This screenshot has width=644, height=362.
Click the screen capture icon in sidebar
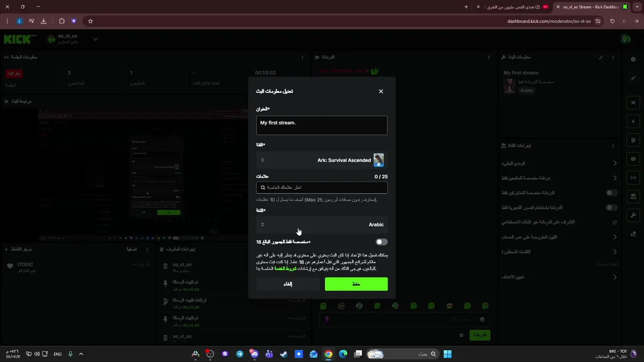[633, 103]
